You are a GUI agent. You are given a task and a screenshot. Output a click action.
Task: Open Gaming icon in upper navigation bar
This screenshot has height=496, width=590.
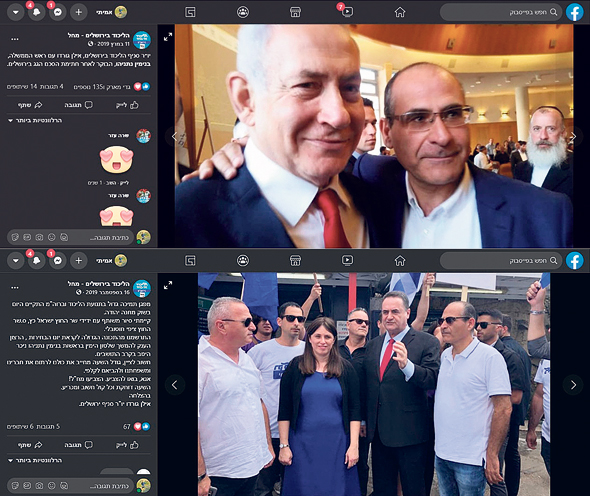(x=190, y=12)
